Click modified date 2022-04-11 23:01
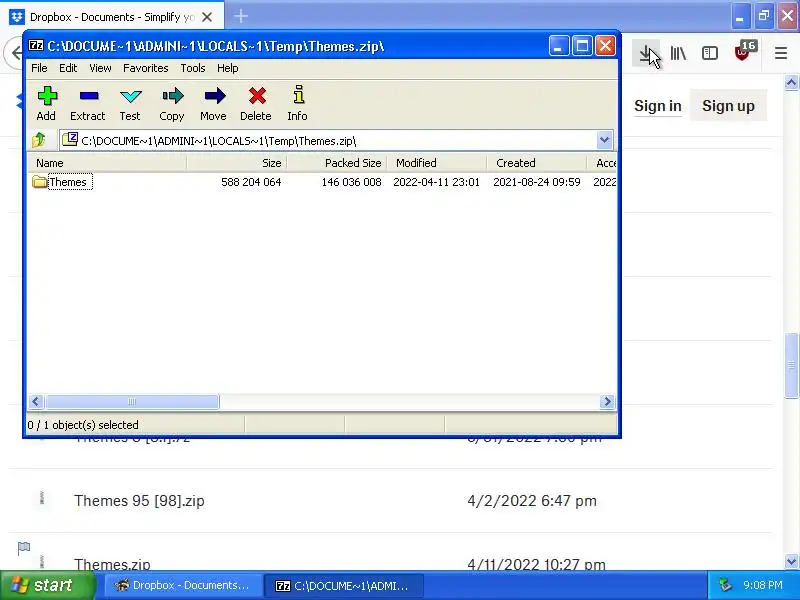Screen dimensions: 800x600 tap(436, 182)
